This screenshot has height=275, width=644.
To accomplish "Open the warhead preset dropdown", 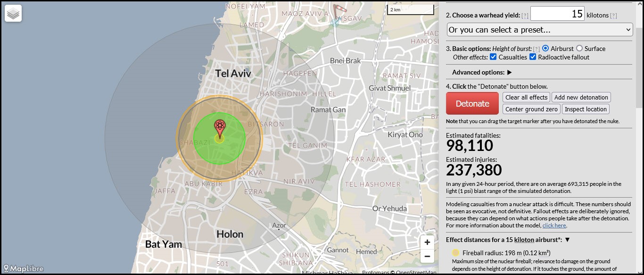I will [x=539, y=29].
